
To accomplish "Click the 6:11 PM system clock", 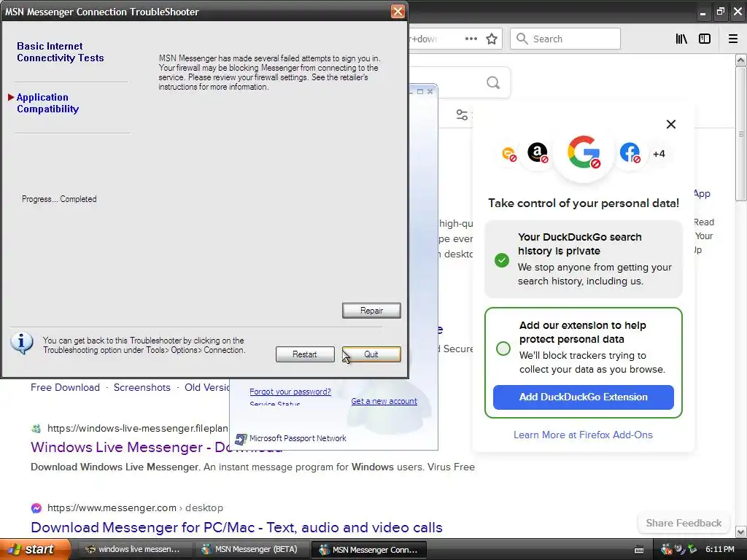I will click(x=720, y=550).
